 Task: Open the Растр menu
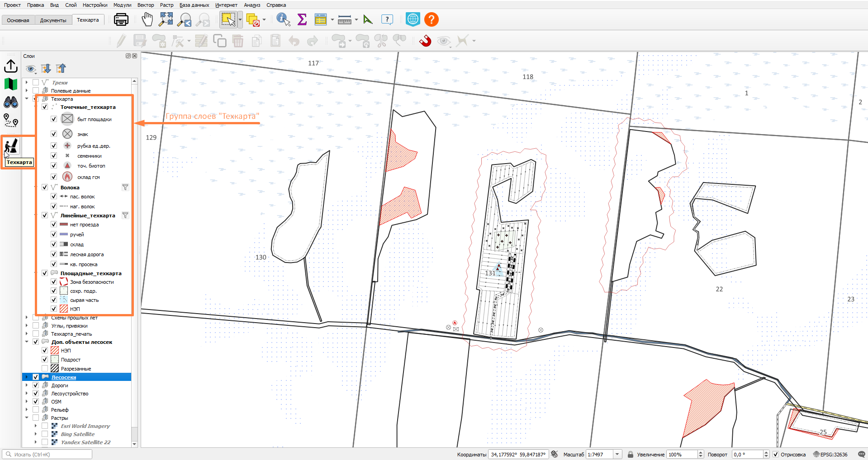click(166, 5)
